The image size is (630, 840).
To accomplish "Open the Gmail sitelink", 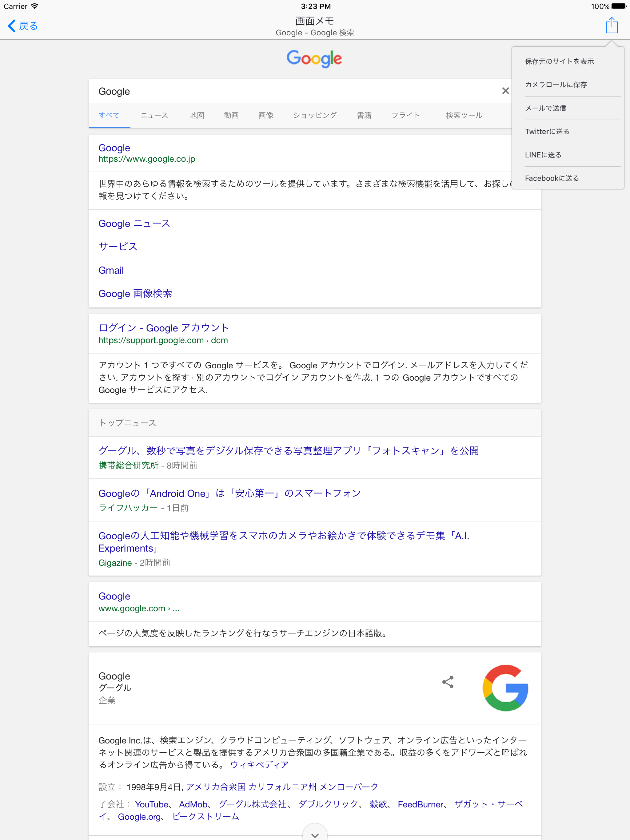I will pos(111,270).
